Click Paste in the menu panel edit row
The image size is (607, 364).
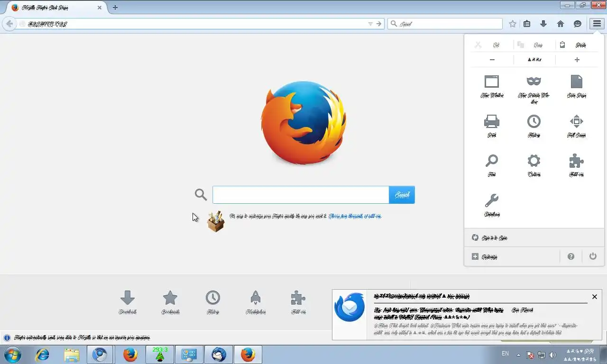576,45
